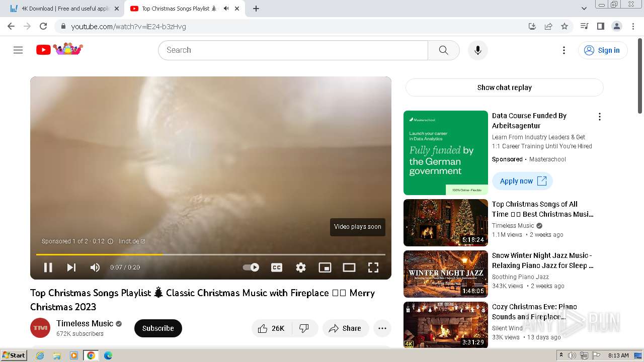Mute the tab via speaker icon
Screen dimensions: 644x362
pos(226,9)
